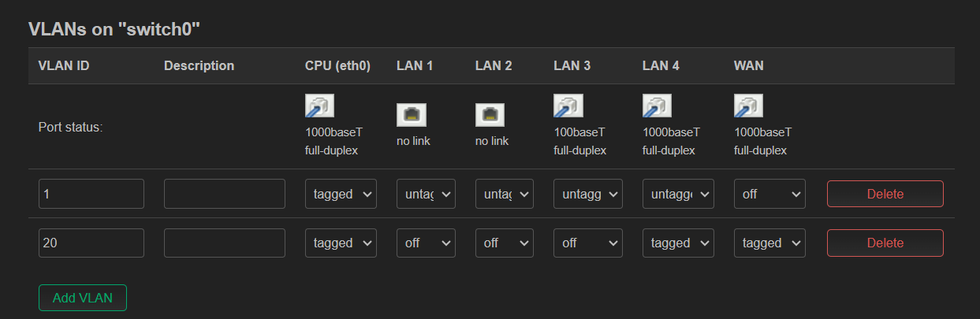Image resolution: width=980 pixels, height=319 pixels.
Task: Click the LAN 3 connected port icon
Action: click(x=568, y=106)
